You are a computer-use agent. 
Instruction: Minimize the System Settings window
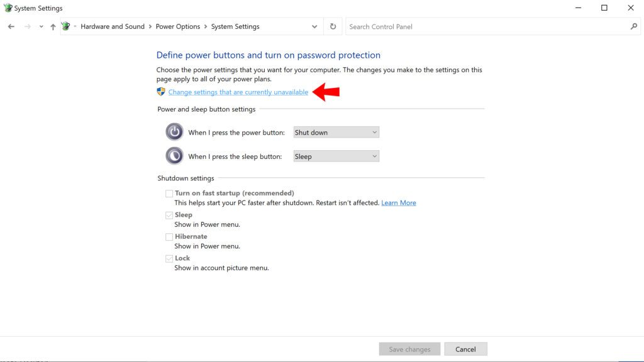pos(579,8)
